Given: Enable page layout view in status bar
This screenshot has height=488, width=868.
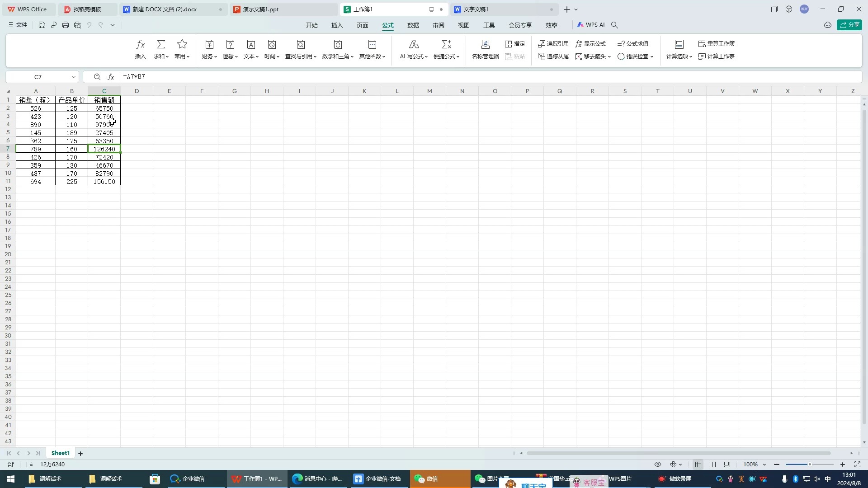Looking at the screenshot, I should [x=712, y=464].
